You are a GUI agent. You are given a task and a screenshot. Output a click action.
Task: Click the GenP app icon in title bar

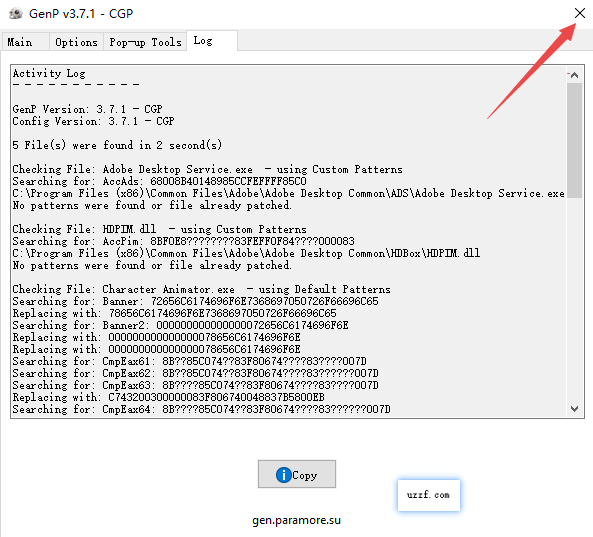point(16,14)
